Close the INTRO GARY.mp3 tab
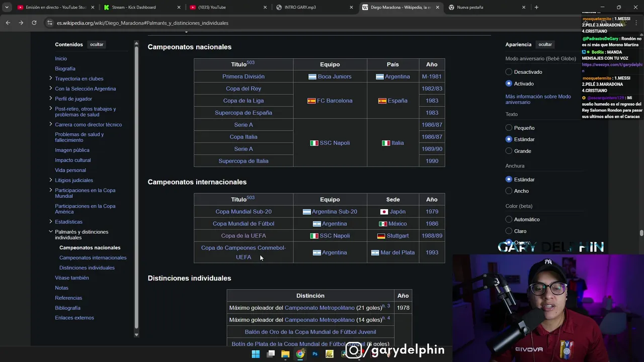 pyautogui.click(x=352, y=7)
